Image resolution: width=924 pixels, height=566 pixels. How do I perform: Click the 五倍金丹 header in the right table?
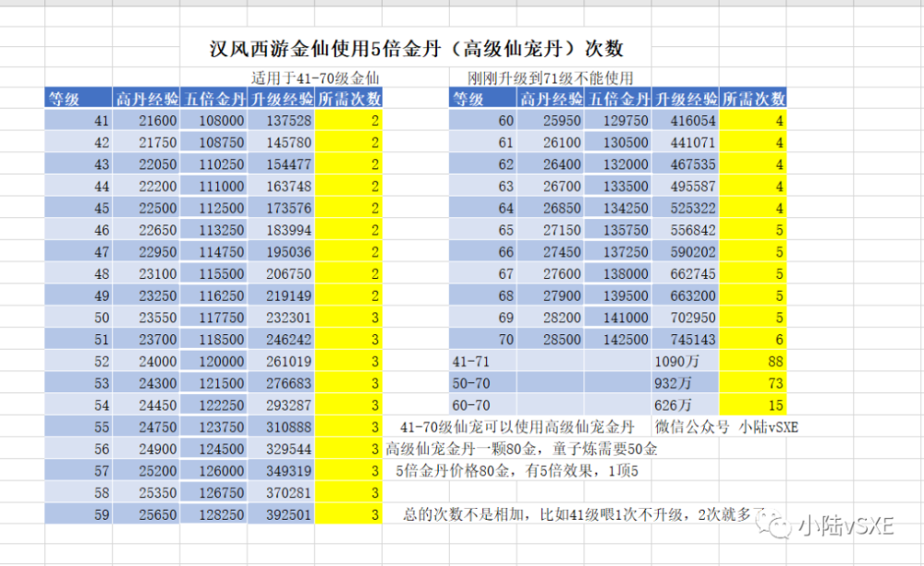point(618,99)
